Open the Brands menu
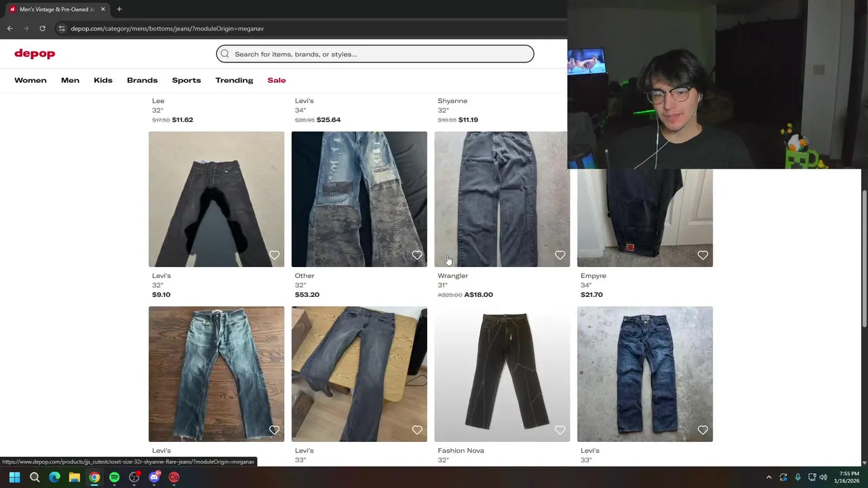This screenshot has height=488, width=868. [x=142, y=80]
